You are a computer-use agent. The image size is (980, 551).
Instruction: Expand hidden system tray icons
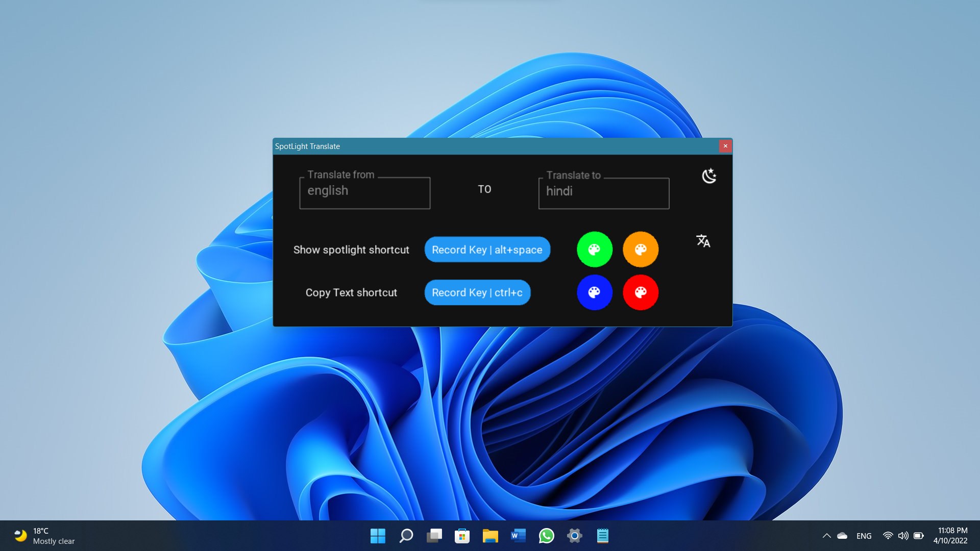coord(826,536)
